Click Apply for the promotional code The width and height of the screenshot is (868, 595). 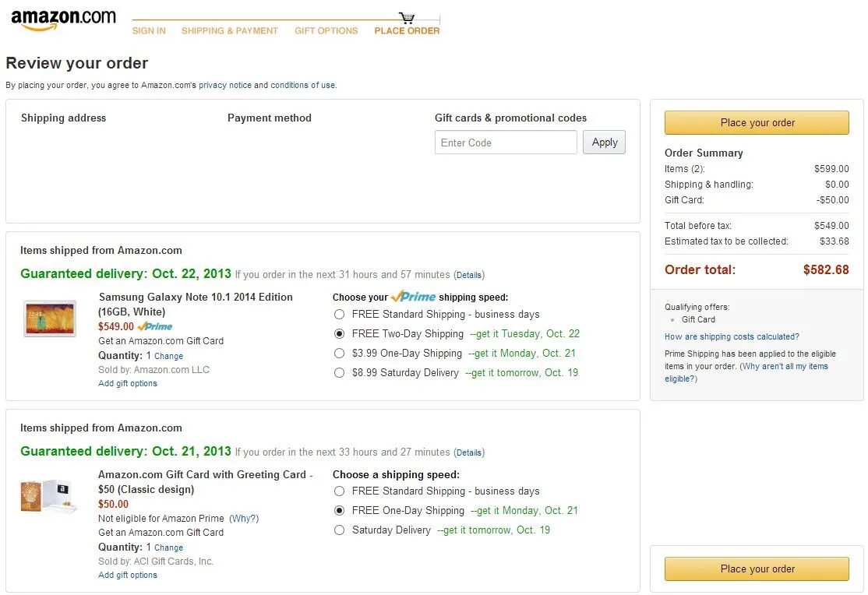(604, 143)
